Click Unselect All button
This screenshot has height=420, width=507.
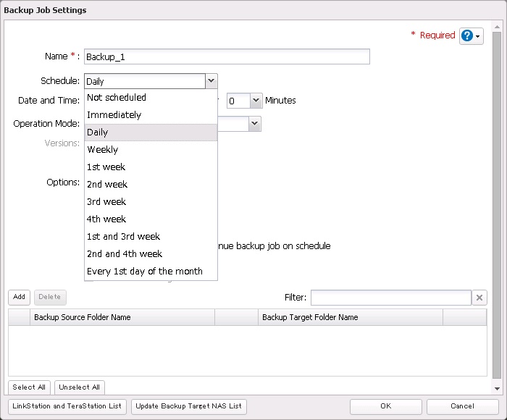click(80, 387)
